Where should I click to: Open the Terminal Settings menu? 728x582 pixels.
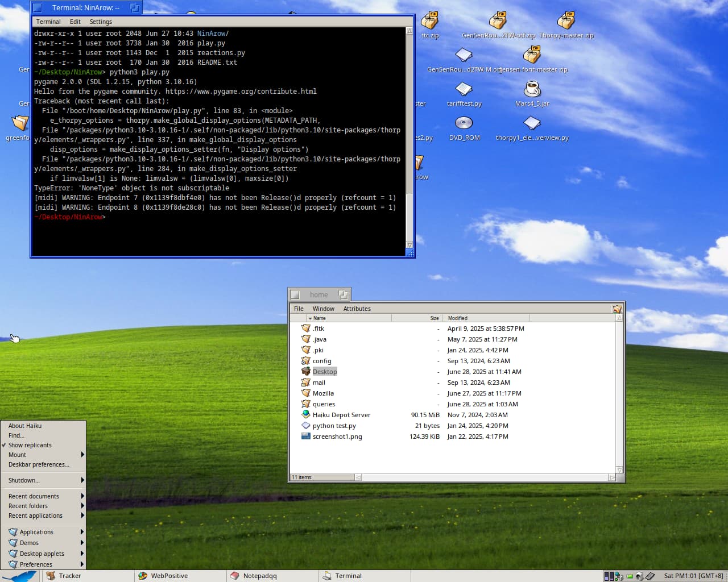(101, 22)
